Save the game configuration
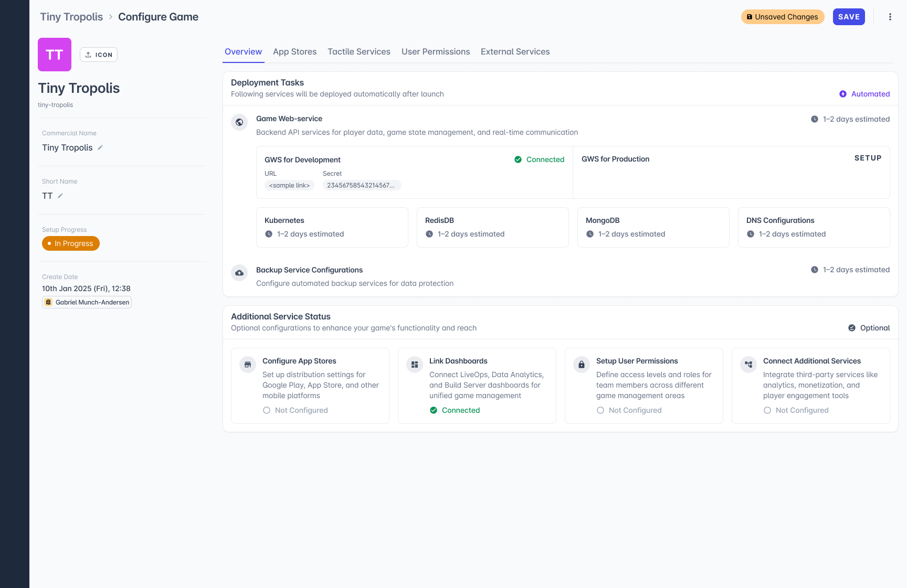 [x=849, y=17]
